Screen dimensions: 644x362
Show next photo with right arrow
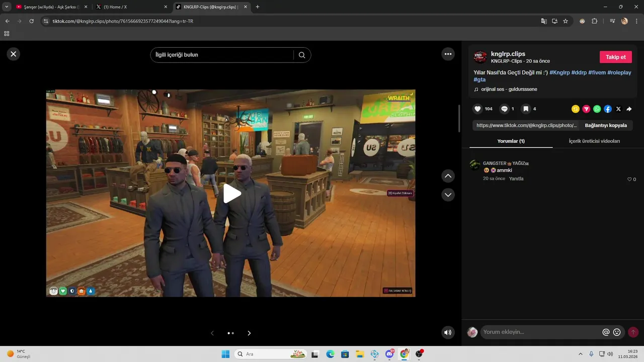[x=249, y=333]
